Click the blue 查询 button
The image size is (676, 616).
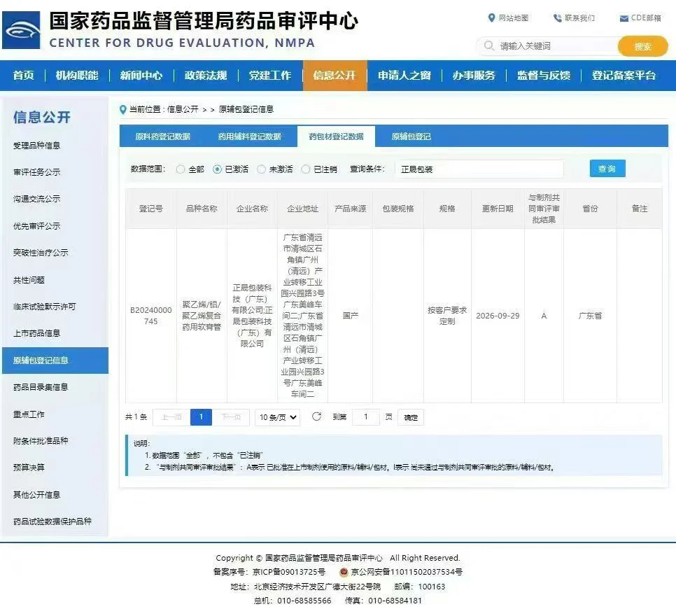pyautogui.click(x=607, y=169)
